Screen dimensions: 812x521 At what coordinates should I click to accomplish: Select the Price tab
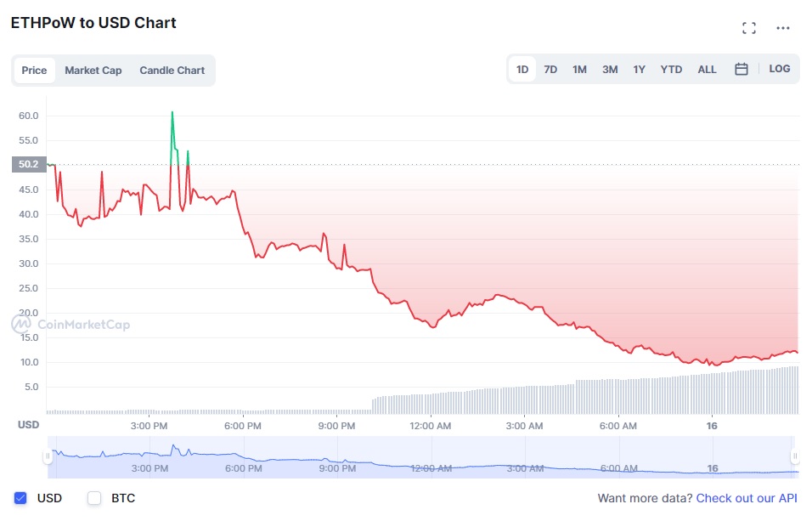(x=34, y=71)
